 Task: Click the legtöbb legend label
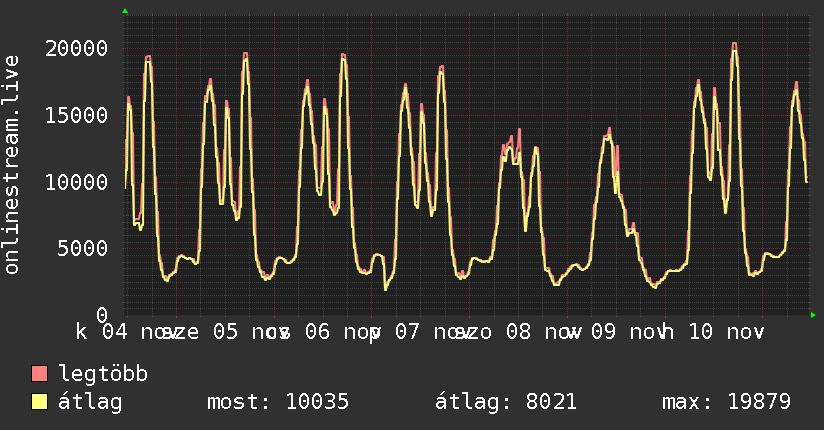[103, 374]
